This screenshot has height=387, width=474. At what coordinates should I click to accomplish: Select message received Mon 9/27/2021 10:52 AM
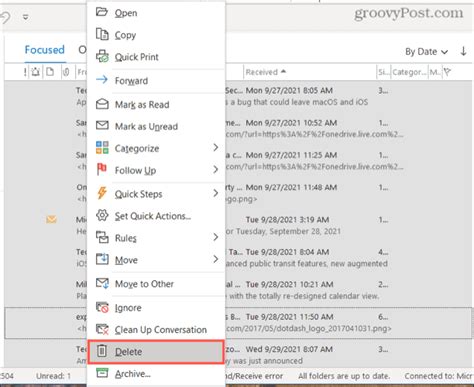click(x=238, y=129)
